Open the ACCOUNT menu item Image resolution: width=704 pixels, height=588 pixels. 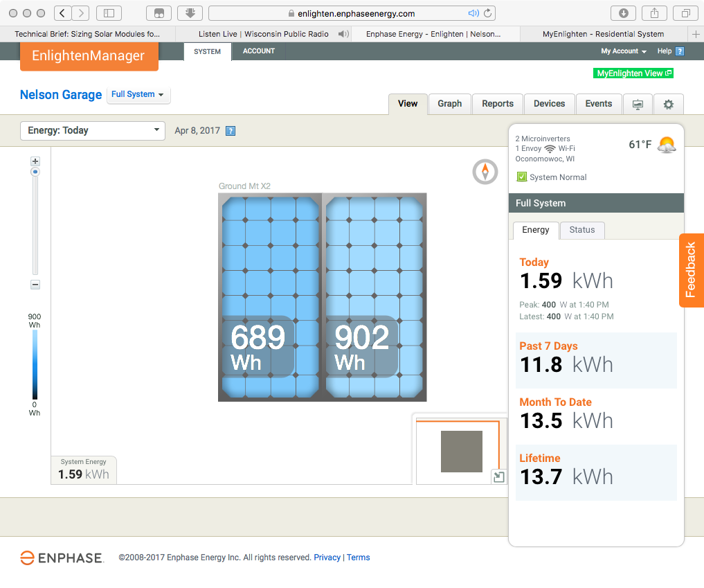point(259,51)
